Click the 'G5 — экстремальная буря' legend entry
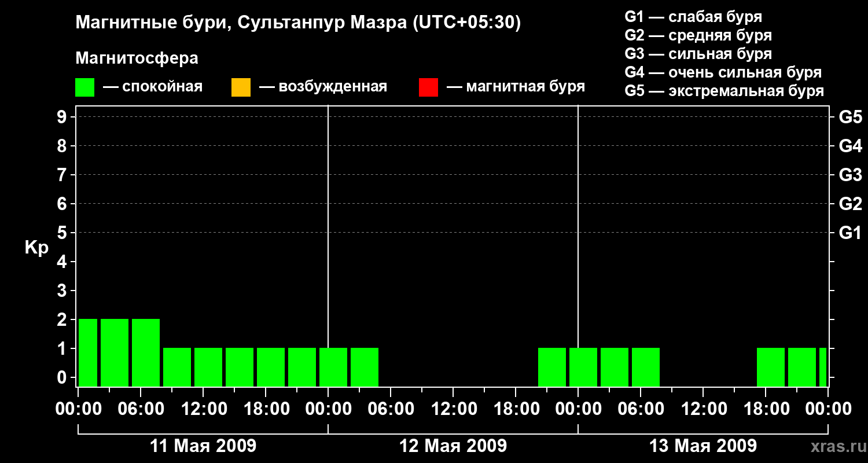The width and height of the screenshot is (868, 463). (724, 91)
